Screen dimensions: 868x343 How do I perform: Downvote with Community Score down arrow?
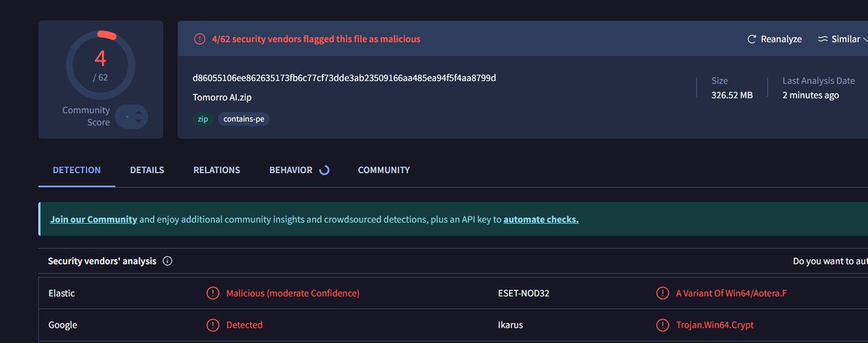click(137, 122)
